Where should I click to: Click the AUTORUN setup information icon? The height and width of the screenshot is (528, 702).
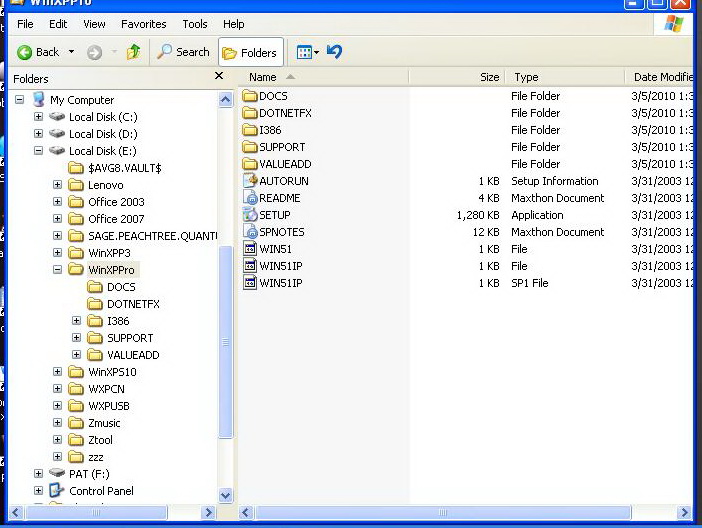[250, 180]
